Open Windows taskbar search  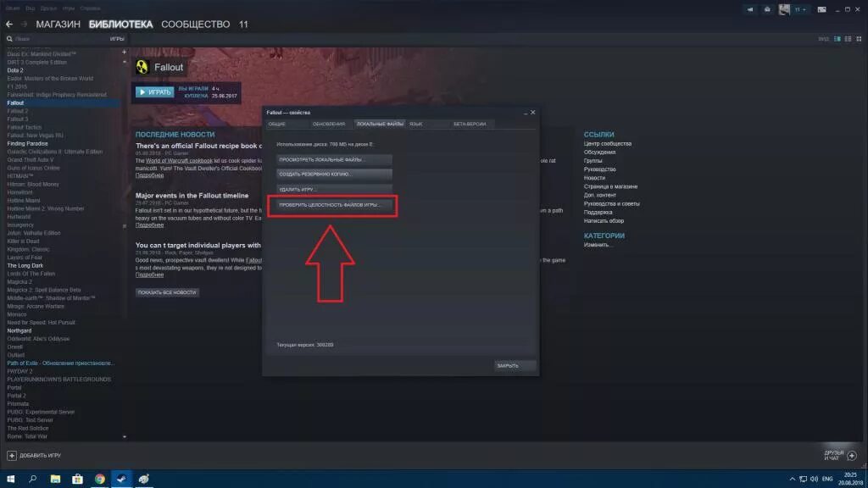(x=33, y=479)
